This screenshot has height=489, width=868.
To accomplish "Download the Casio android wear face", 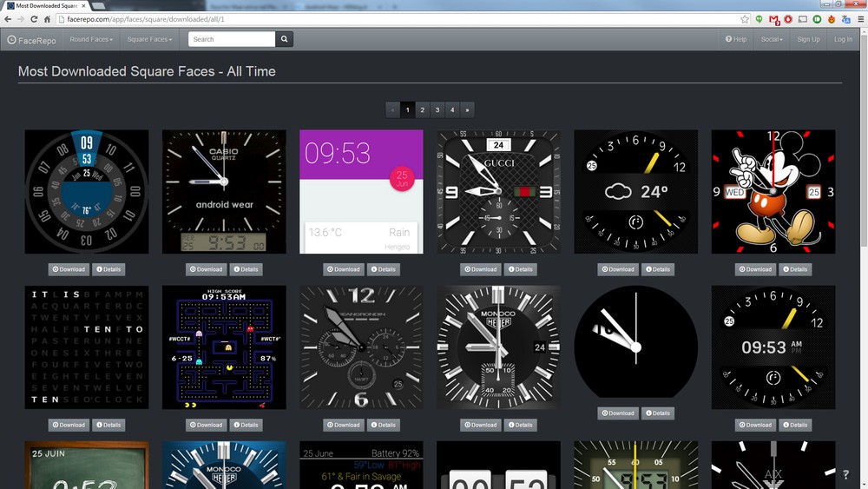I will [x=207, y=269].
